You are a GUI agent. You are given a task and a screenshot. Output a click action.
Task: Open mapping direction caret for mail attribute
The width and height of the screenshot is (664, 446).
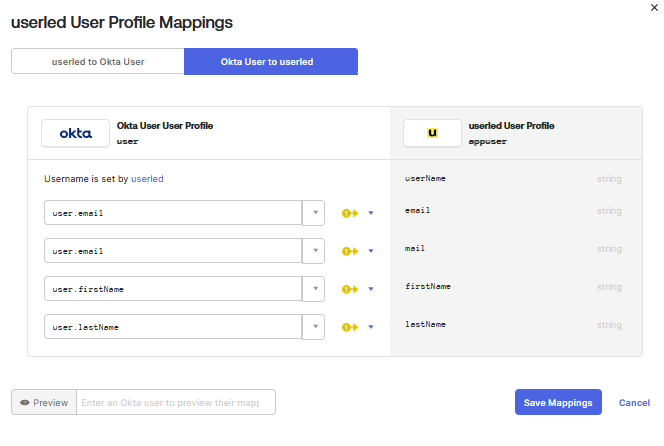point(371,251)
